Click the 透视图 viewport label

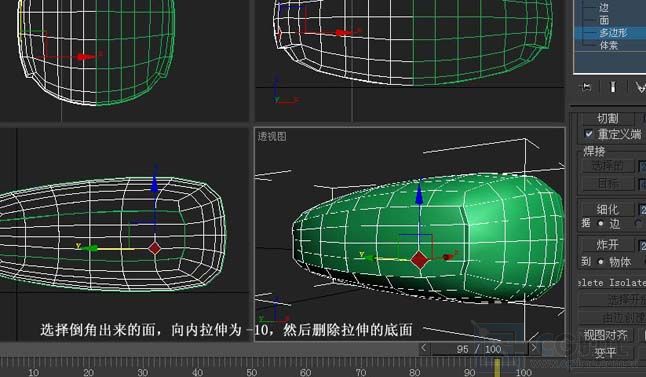click(x=272, y=136)
